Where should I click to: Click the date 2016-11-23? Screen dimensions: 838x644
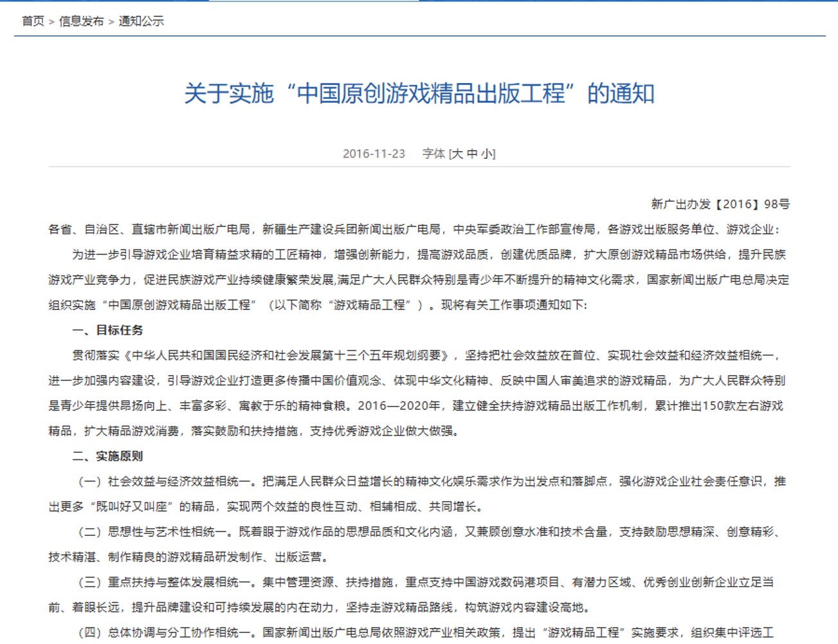pyautogui.click(x=374, y=154)
